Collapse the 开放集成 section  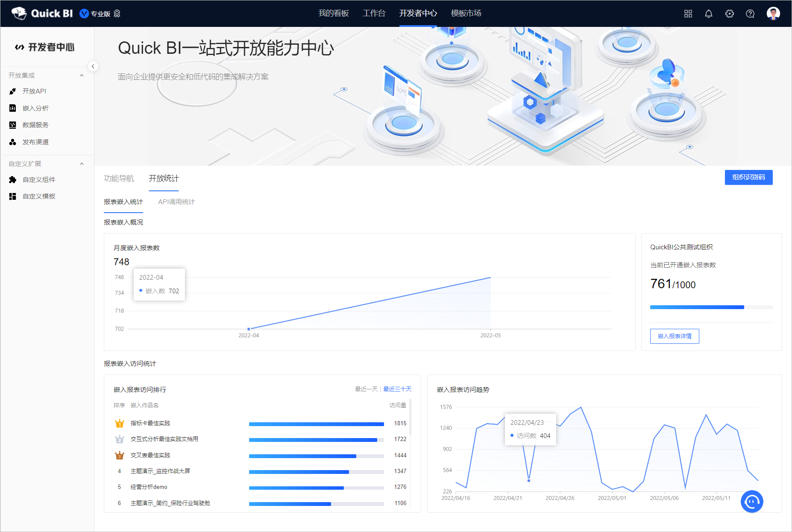[82, 76]
